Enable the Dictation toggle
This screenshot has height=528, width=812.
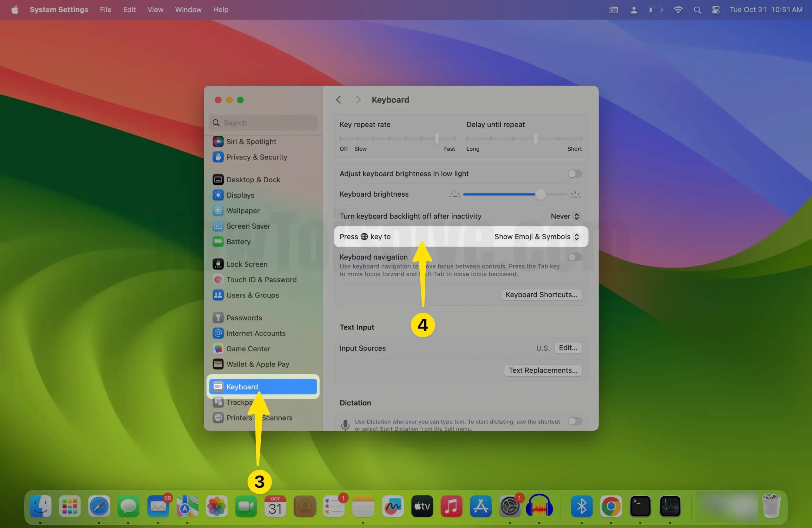pos(575,421)
